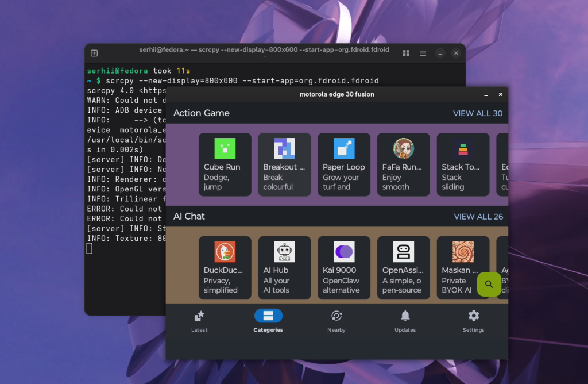Tap the Paper Loop app icon
Image resolution: width=588 pixels, height=384 pixels.
tap(344, 148)
